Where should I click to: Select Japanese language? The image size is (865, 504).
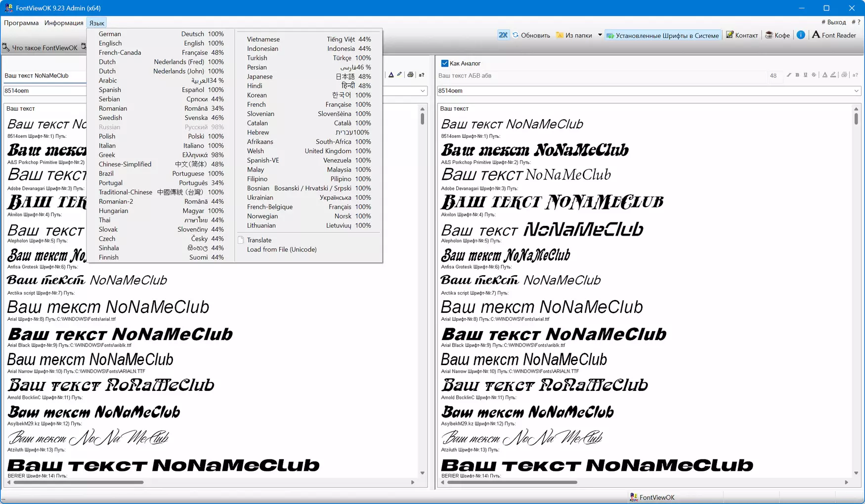(x=309, y=77)
